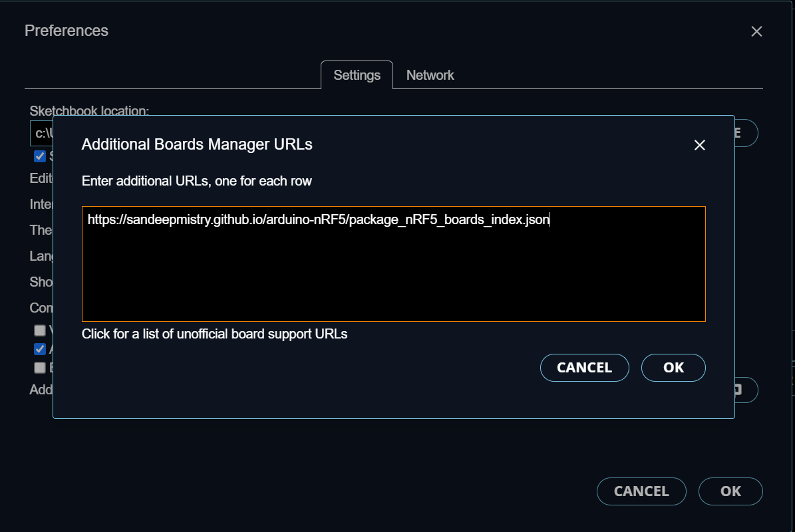The image size is (795, 532).
Task: Click the Preferences CANCEL button at bottom
Action: [x=641, y=491]
